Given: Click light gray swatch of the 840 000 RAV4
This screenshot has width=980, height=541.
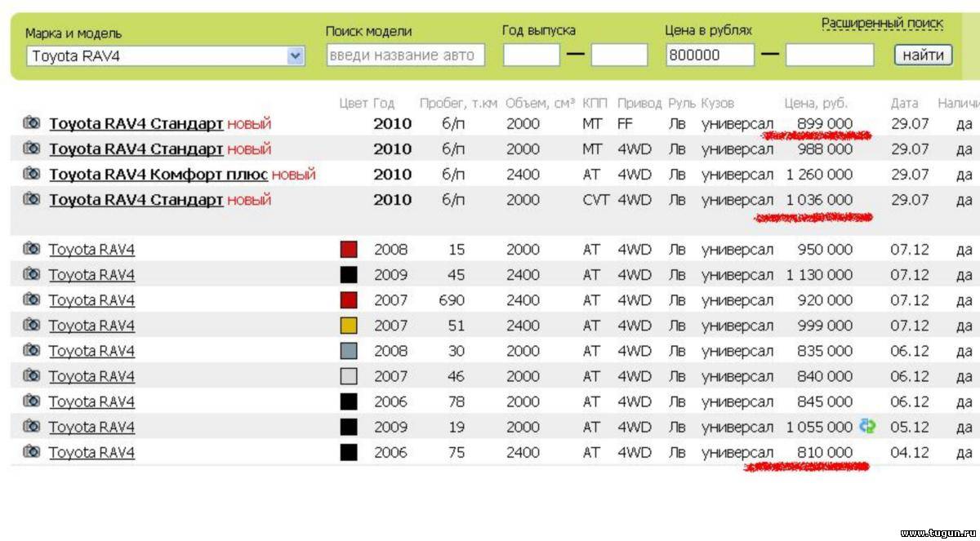Looking at the screenshot, I should [x=349, y=376].
